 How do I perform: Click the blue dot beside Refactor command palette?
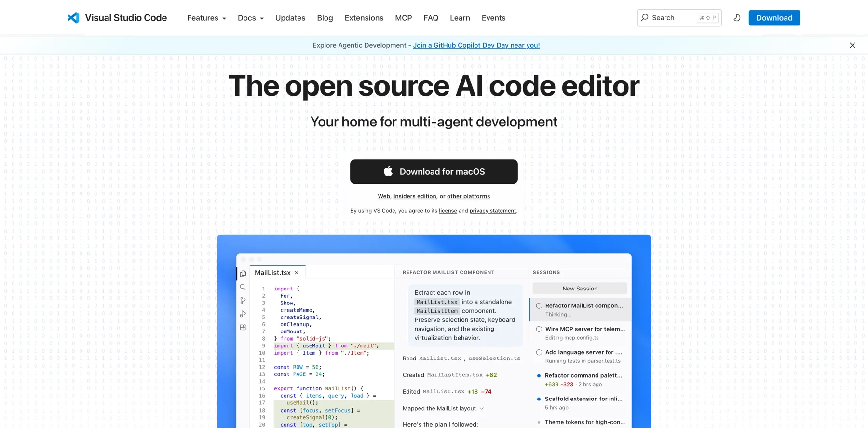[x=539, y=376]
